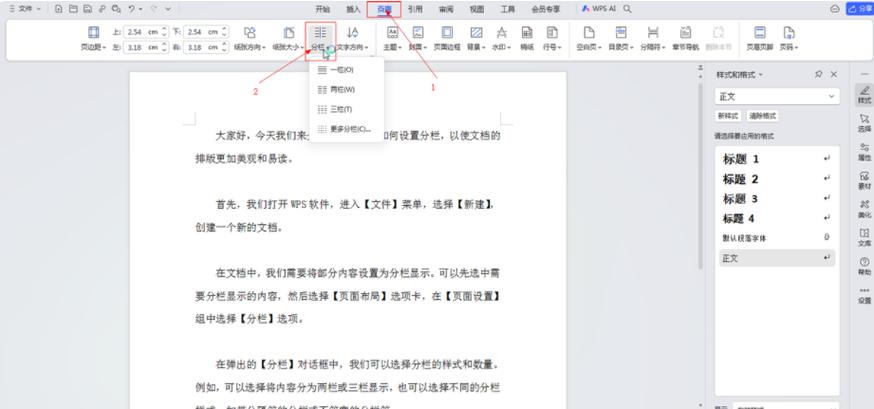Image resolution: width=874 pixels, height=409 pixels.
Task: Pin the 样式和格式 panel
Action: click(x=818, y=74)
